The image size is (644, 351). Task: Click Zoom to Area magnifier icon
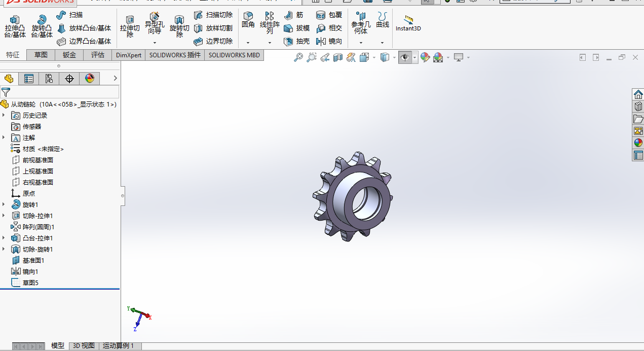(312, 58)
